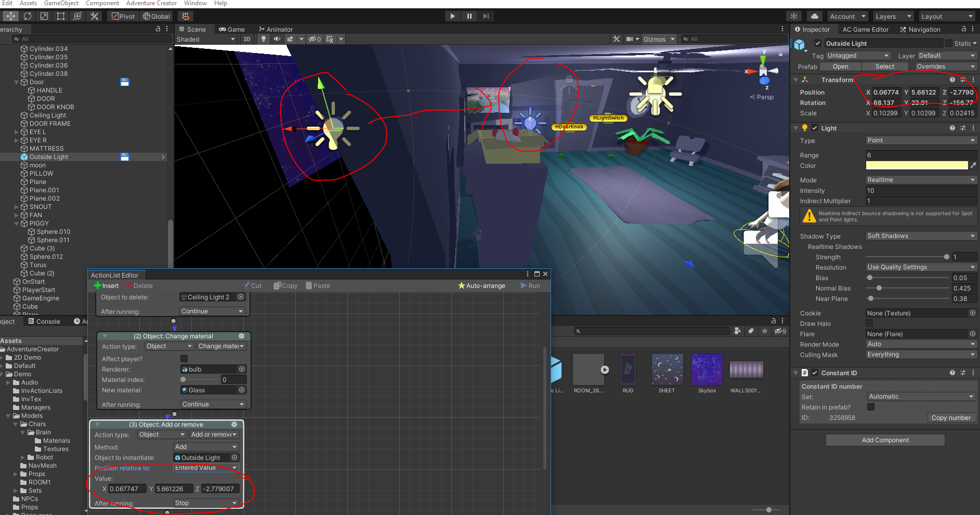Screen dimensions: 980x515
Task: Open the Scene view tools settings icon
Action: [616, 39]
